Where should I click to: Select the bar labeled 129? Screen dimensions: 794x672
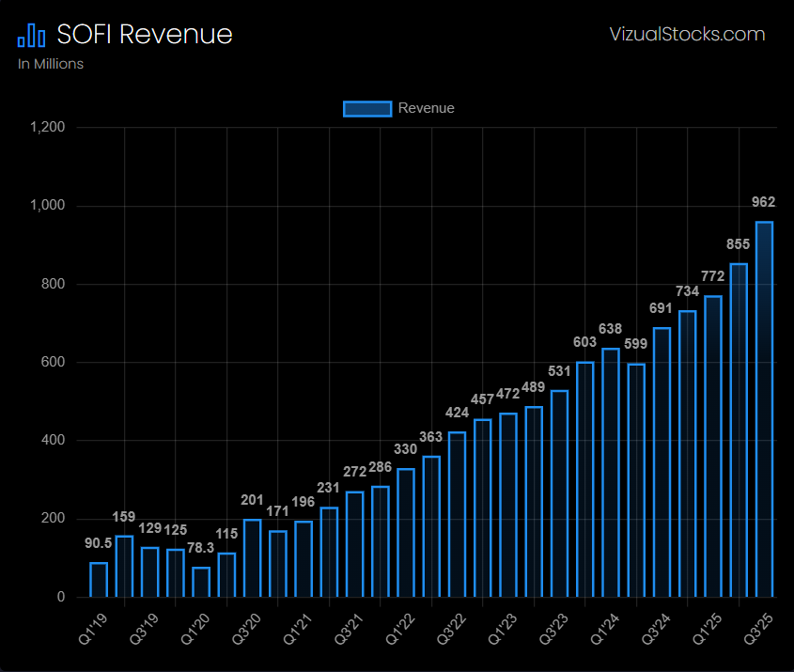coord(150,571)
